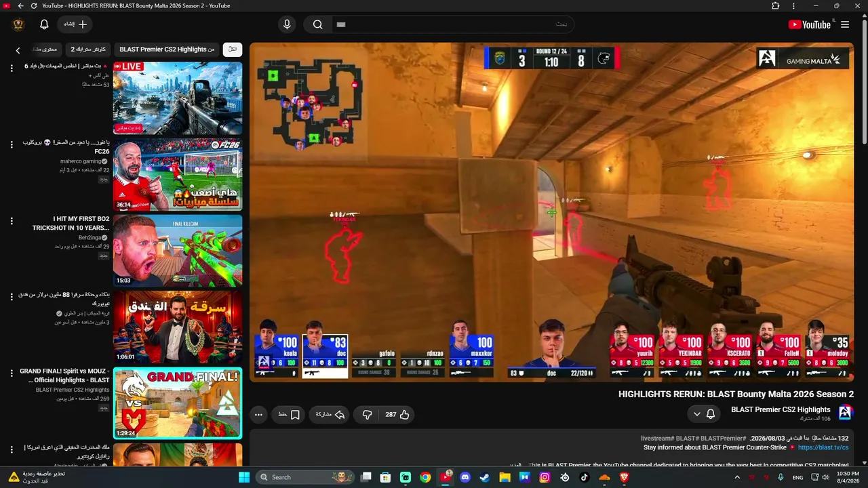
Task: Select the partly hidden محتوى chip
Action: click(x=45, y=49)
